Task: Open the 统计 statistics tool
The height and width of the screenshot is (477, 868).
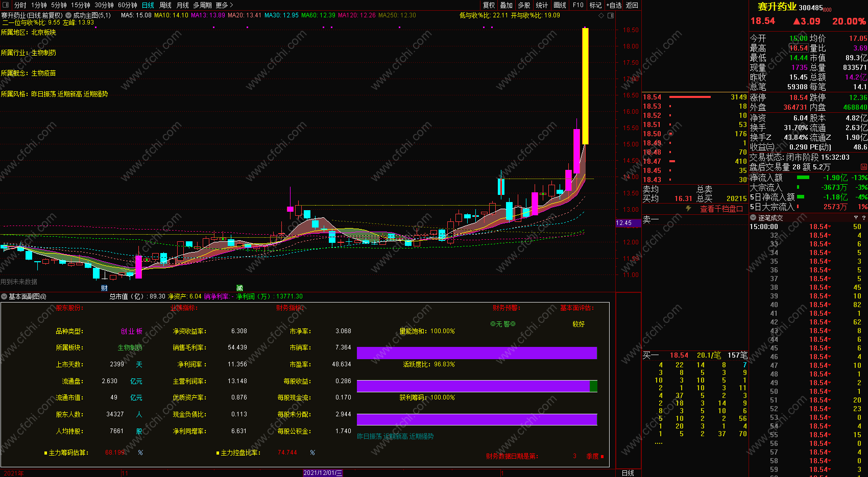Action: point(542,5)
